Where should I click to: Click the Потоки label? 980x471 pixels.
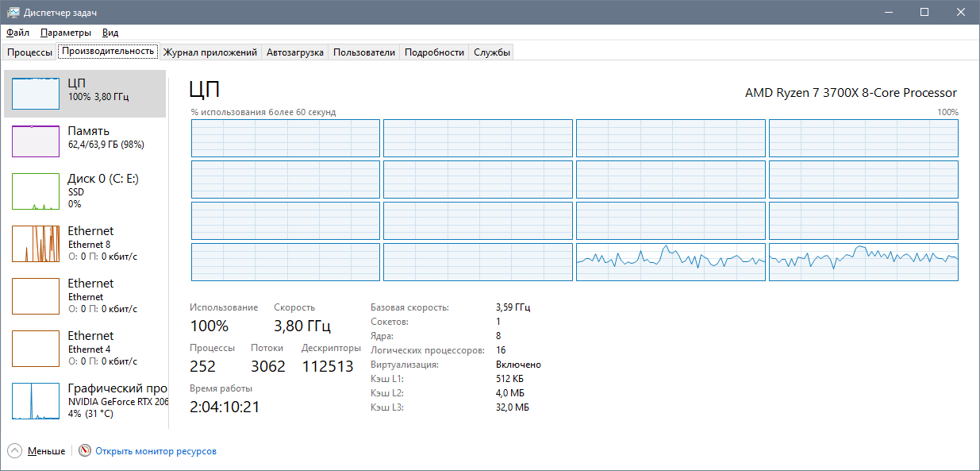click(267, 348)
